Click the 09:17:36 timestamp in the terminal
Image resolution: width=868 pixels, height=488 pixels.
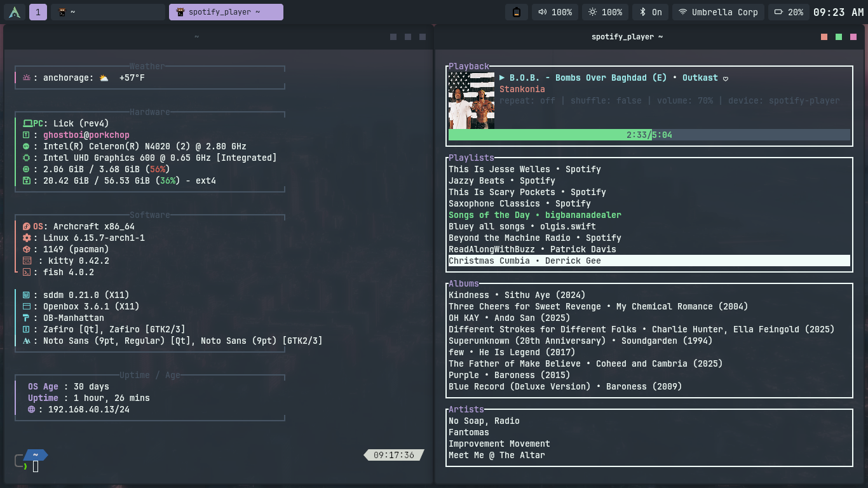[394, 455]
